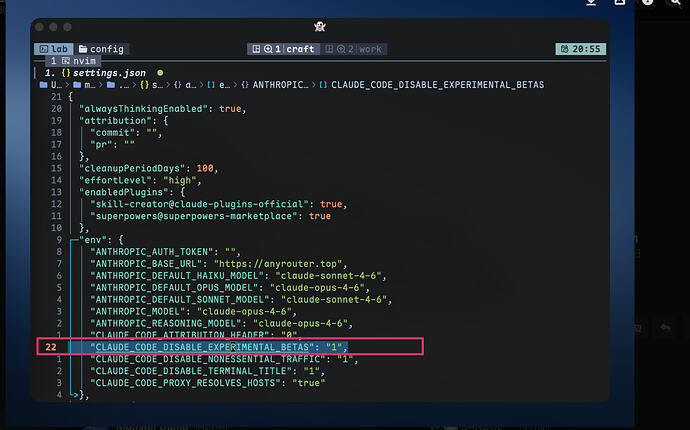The width and height of the screenshot is (690, 430).
Task: Click the calendar icon beside 20:55
Action: click(564, 49)
